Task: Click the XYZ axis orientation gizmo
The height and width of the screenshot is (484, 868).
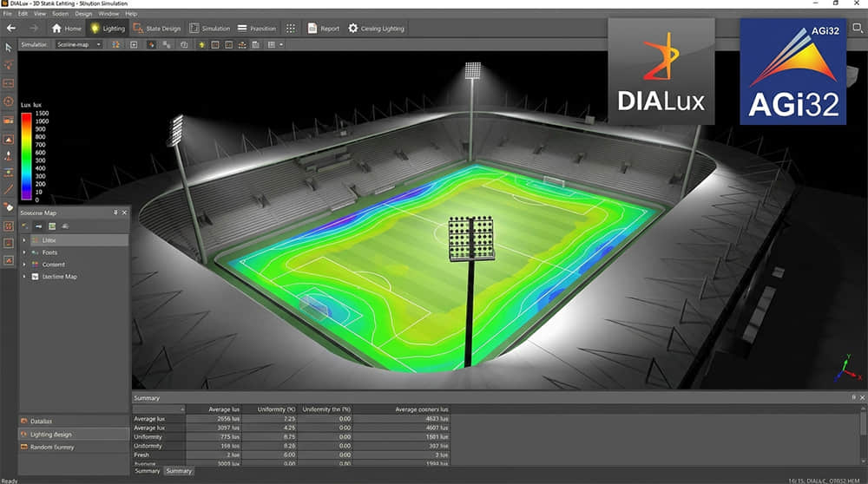Action: (848, 369)
